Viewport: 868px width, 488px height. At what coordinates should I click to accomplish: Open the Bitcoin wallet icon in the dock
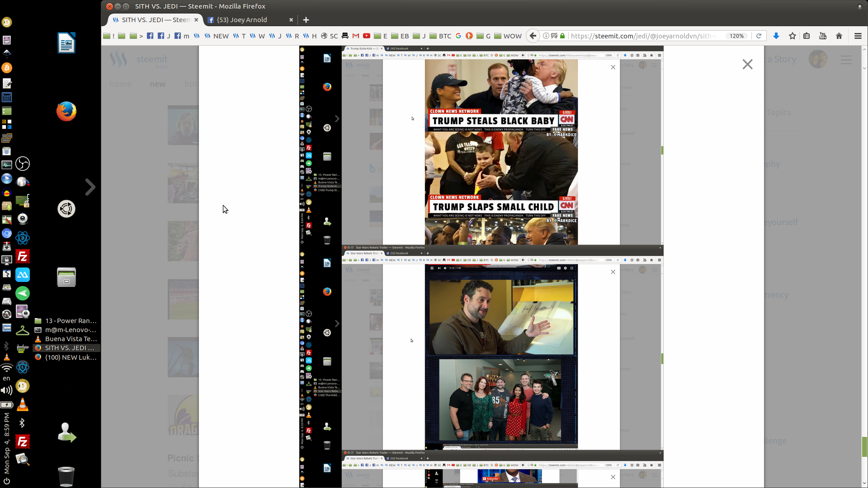7,68
